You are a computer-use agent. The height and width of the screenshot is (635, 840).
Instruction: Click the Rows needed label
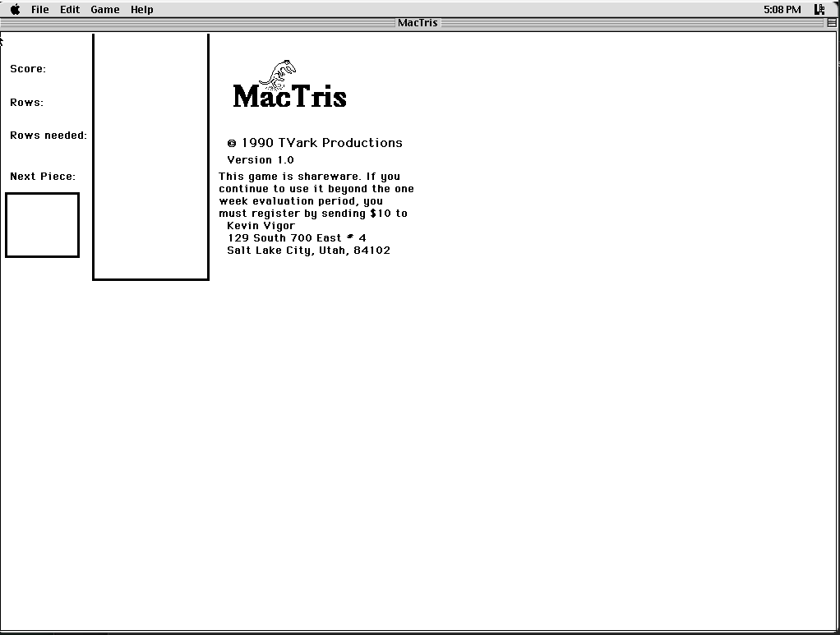pos(48,136)
